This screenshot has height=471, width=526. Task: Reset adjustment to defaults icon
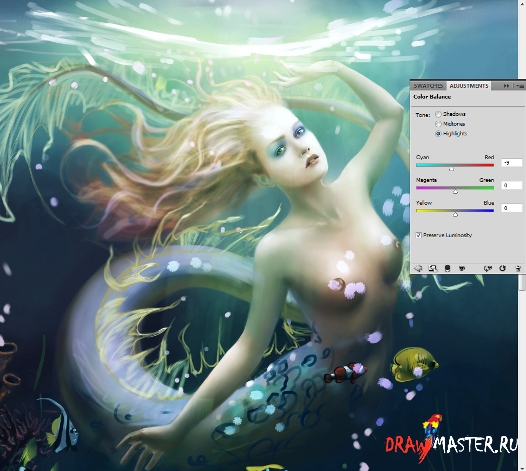[502, 268]
